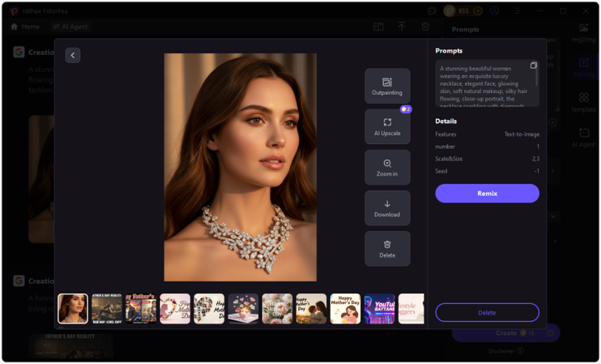Select the pink roses Mother's Day thumbnail

(x=277, y=309)
